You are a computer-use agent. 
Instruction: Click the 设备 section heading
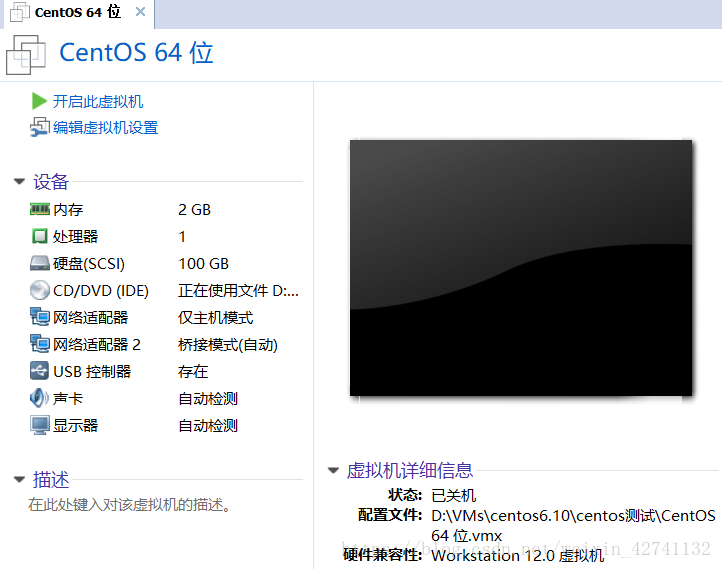click(x=51, y=181)
